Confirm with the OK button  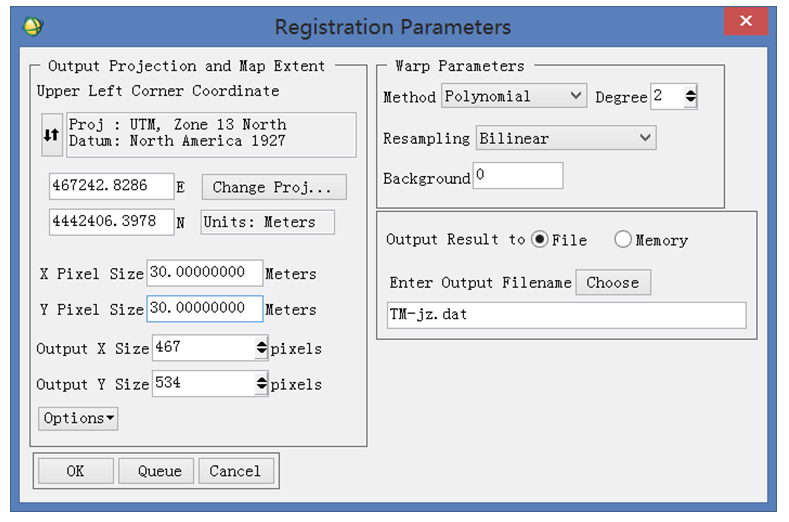click(76, 471)
